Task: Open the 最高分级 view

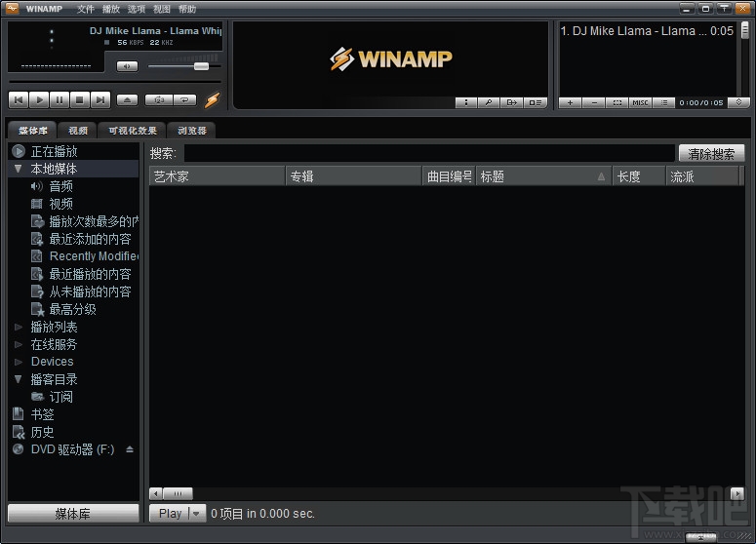Action: (72, 309)
